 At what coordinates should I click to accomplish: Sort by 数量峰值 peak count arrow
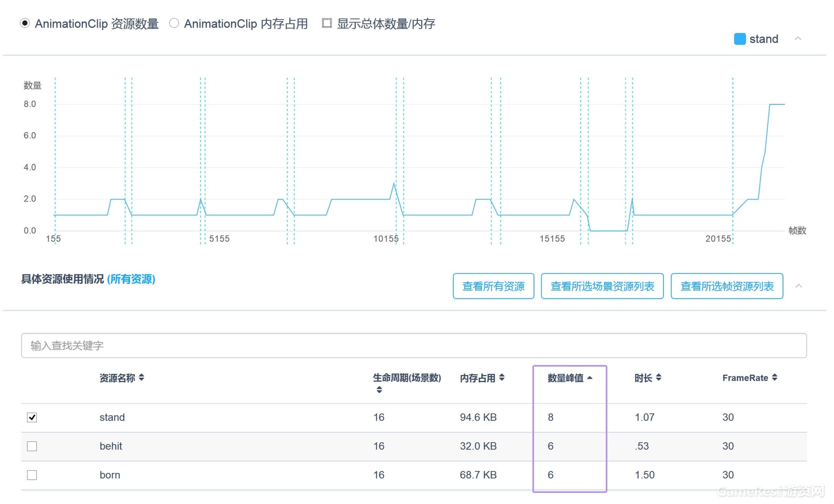coord(590,378)
